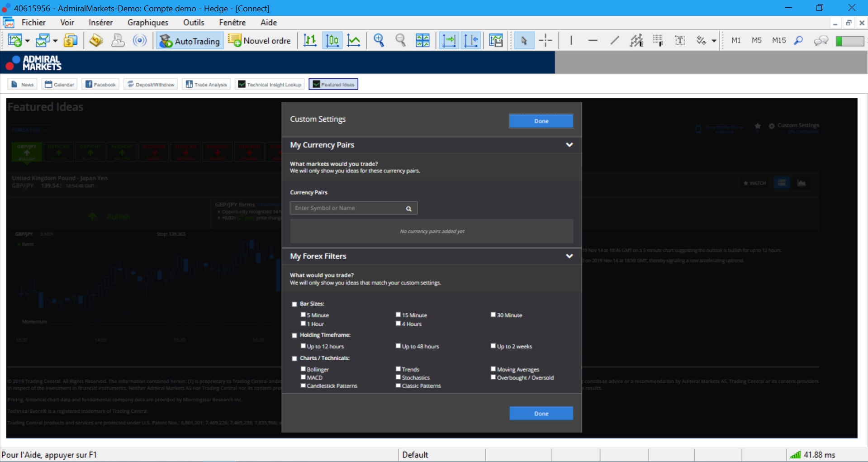
Task: Click the green status bar in the toolbar
Action: click(x=849, y=40)
